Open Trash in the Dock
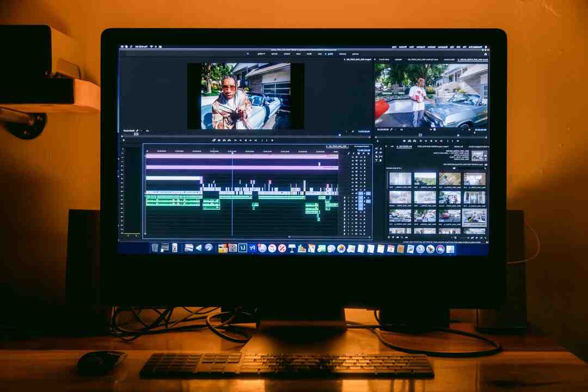This screenshot has height=392, width=588. pos(155,248)
